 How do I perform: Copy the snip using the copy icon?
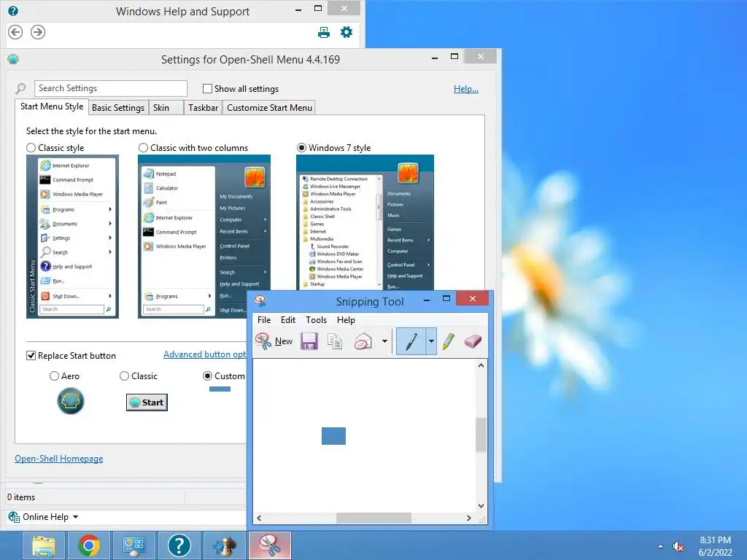click(335, 341)
